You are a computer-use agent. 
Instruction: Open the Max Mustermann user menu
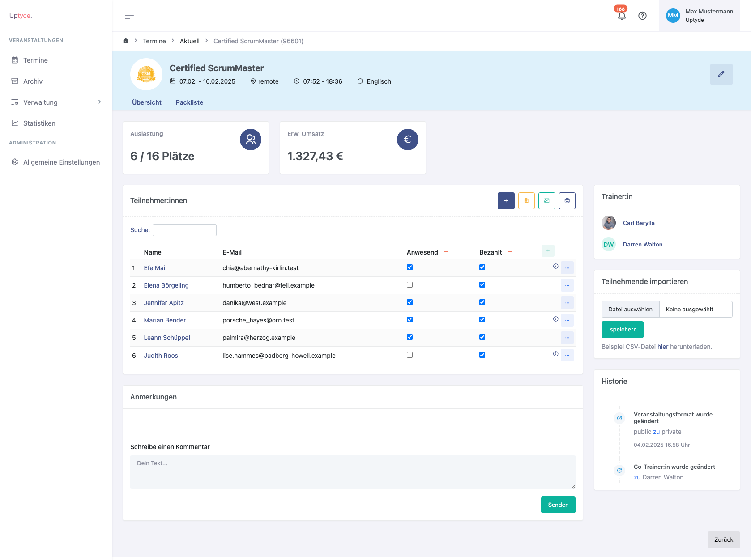699,16
